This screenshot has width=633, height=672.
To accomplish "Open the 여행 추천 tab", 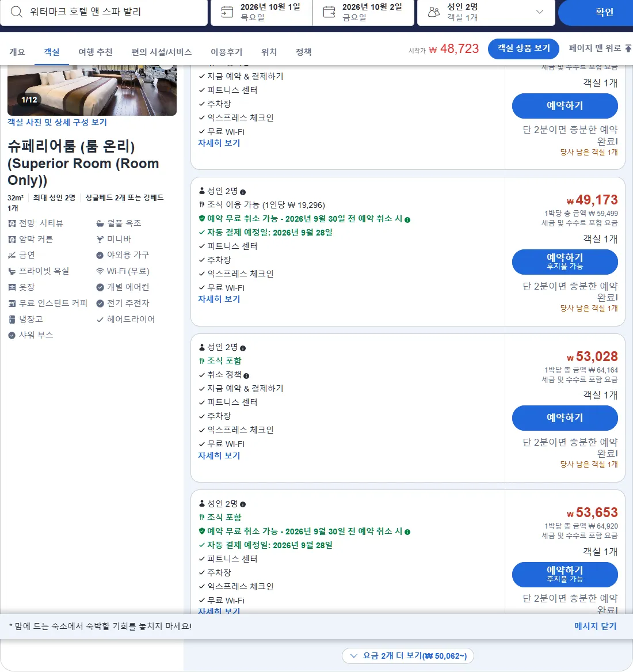I will [x=95, y=52].
